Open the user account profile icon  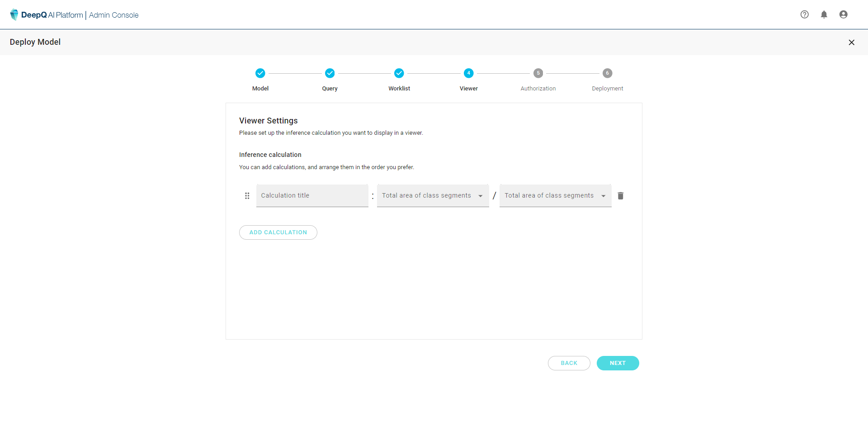pyautogui.click(x=843, y=14)
